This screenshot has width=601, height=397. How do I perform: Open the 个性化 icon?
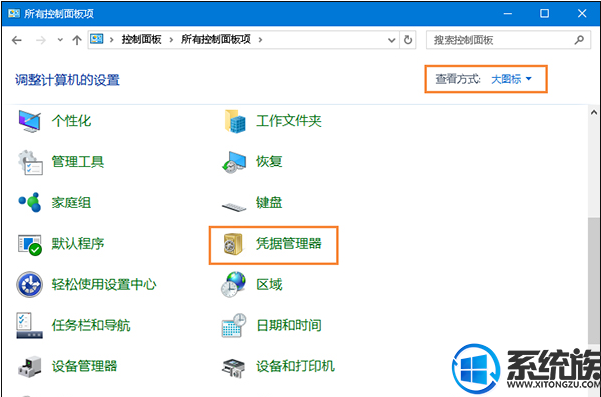[30, 121]
